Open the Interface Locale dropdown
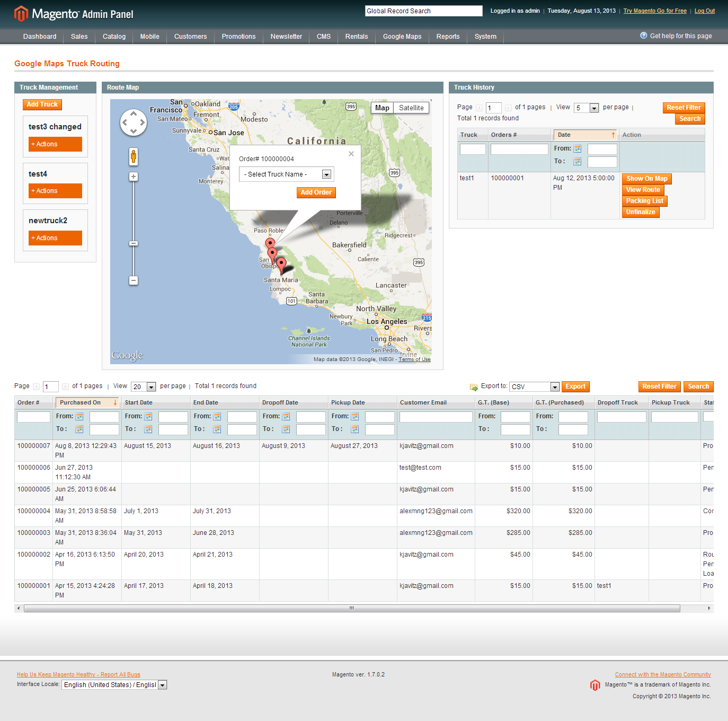728x721 pixels. [x=114, y=685]
